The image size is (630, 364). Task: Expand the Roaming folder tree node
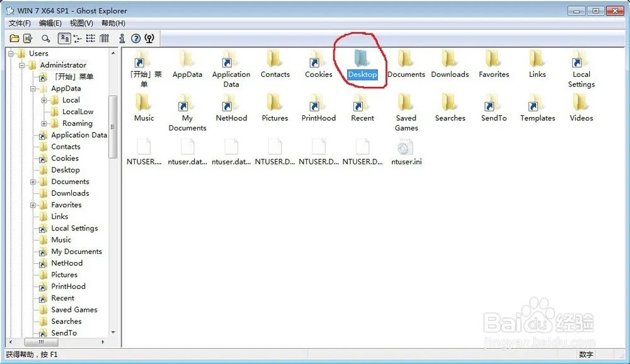pyautogui.click(x=45, y=123)
